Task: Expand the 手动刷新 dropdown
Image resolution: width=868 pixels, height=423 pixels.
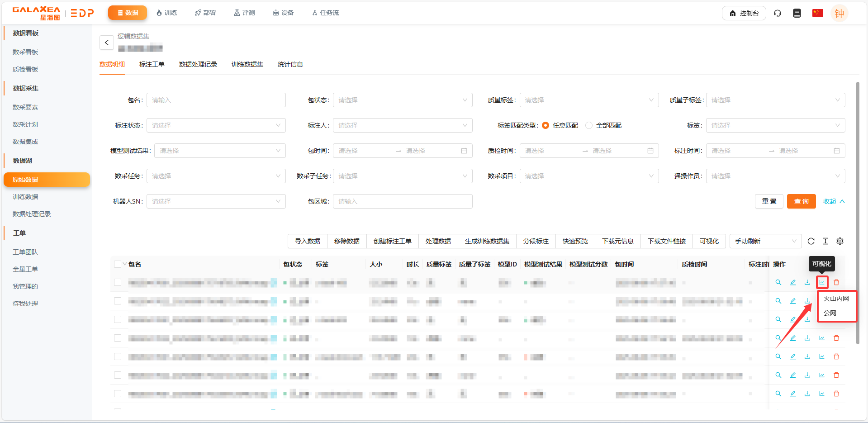Action: pos(765,241)
